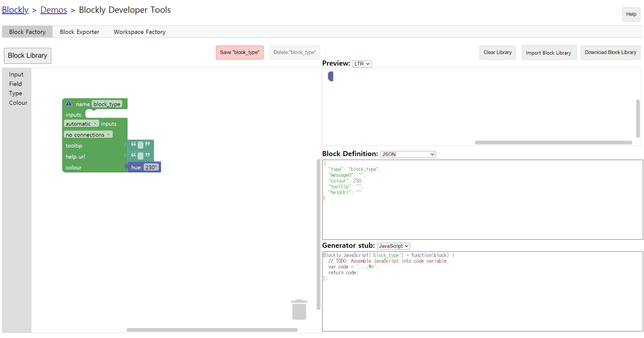644x338 pixels.
Task: Click the warning triangle icon on block
Action: tap(69, 103)
